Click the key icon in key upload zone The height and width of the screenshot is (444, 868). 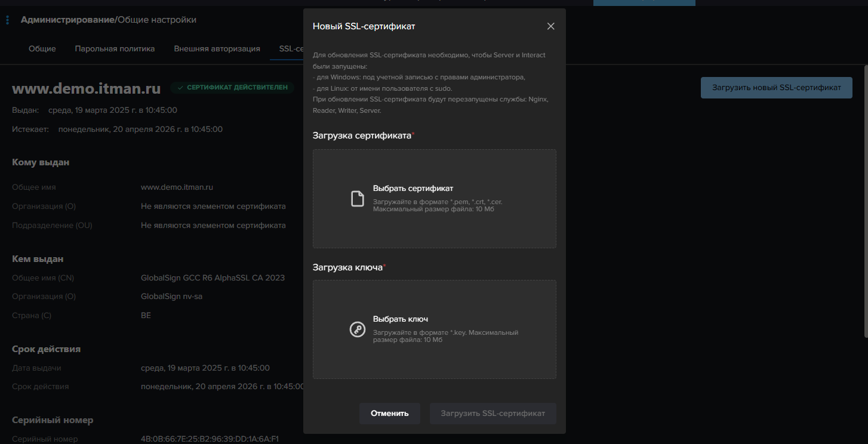pyautogui.click(x=357, y=329)
